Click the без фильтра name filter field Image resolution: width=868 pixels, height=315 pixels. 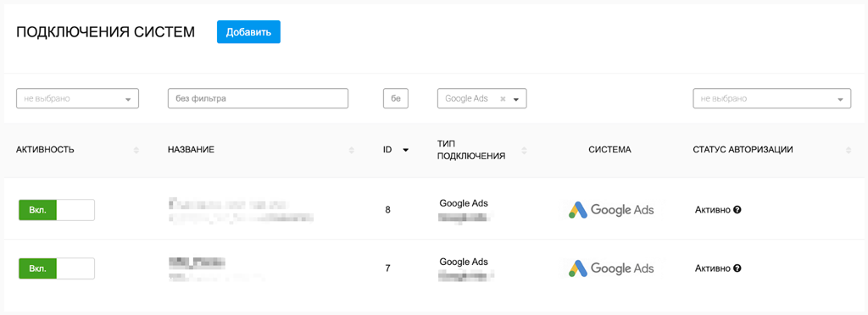(x=258, y=98)
